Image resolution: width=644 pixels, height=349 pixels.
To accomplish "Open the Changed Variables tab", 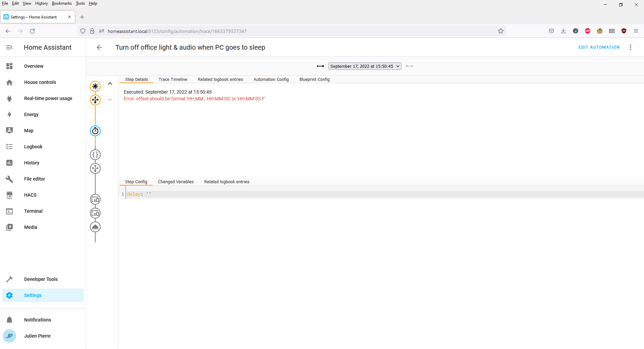I will [175, 182].
